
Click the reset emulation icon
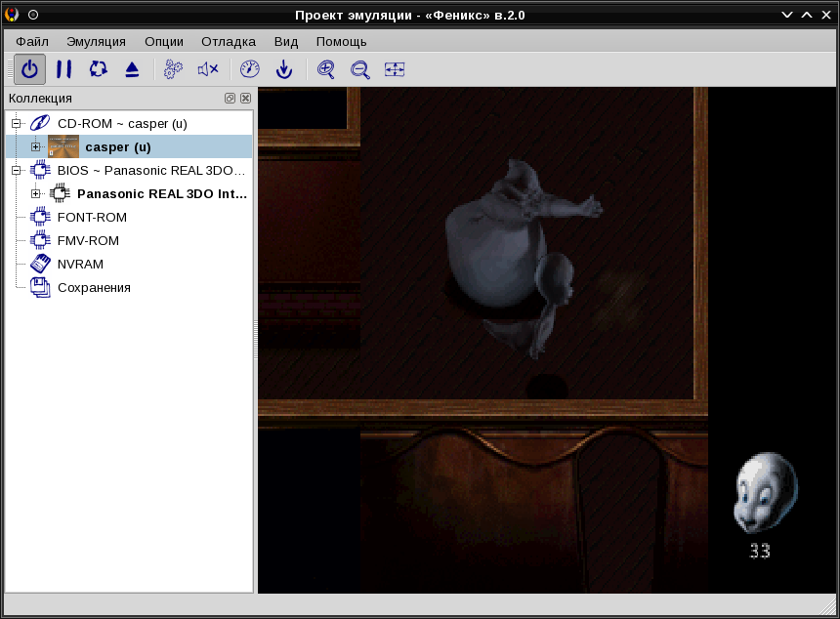click(x=98, y=69)
